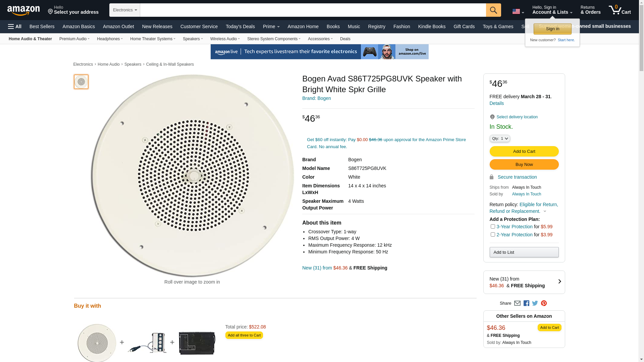Share product on Twitter icon

535,303
